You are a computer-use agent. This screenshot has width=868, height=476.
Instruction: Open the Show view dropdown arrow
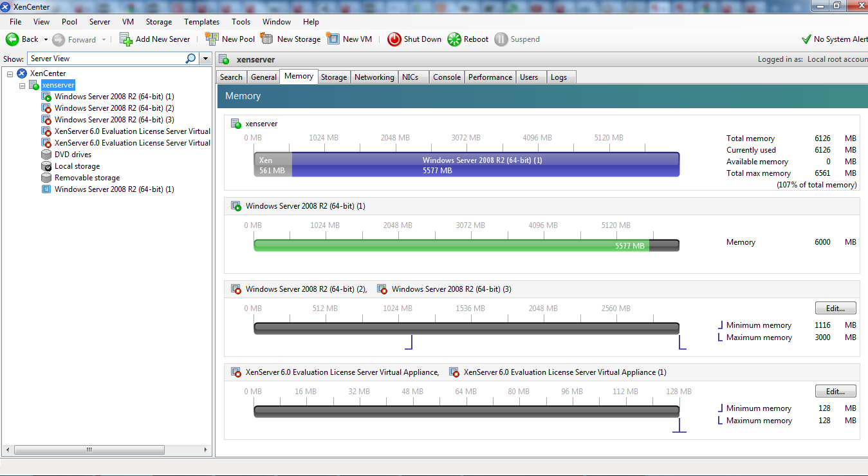point(206,59)
